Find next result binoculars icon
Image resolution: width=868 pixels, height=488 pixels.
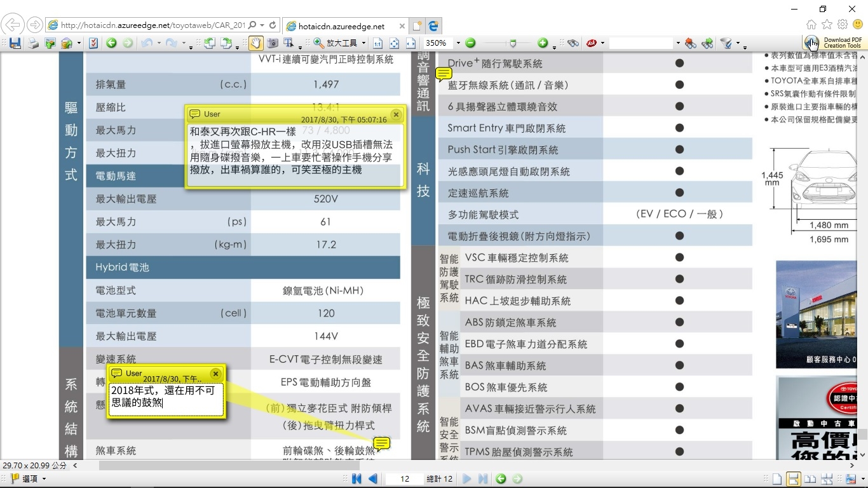pyautogui.click(x=707, y=43)
